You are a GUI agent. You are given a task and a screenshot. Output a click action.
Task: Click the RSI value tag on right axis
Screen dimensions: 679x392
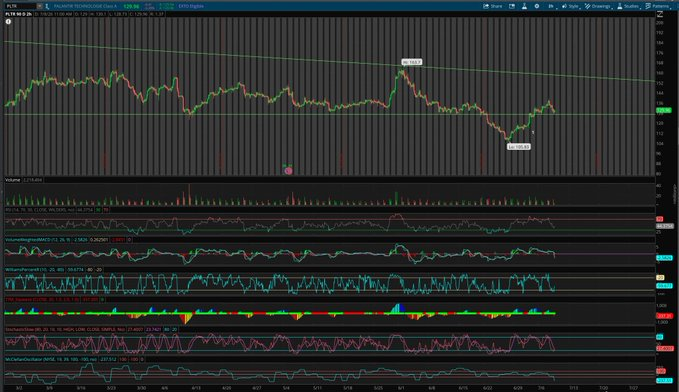[x=665, y=226]
